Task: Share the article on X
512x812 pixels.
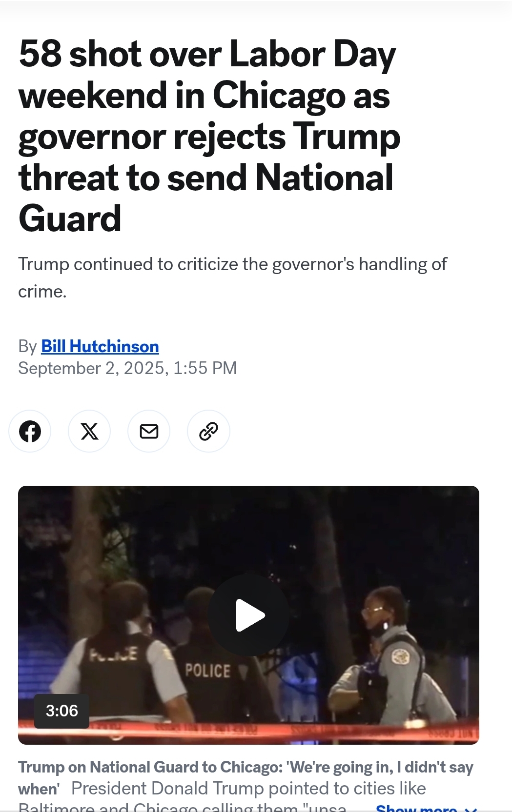Action: [89, 431]
